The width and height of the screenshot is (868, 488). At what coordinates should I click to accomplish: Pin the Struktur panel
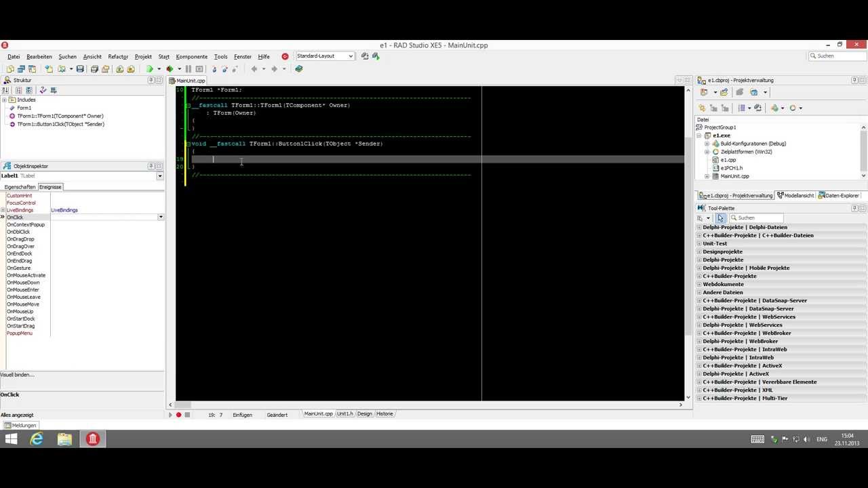(151, 80)
